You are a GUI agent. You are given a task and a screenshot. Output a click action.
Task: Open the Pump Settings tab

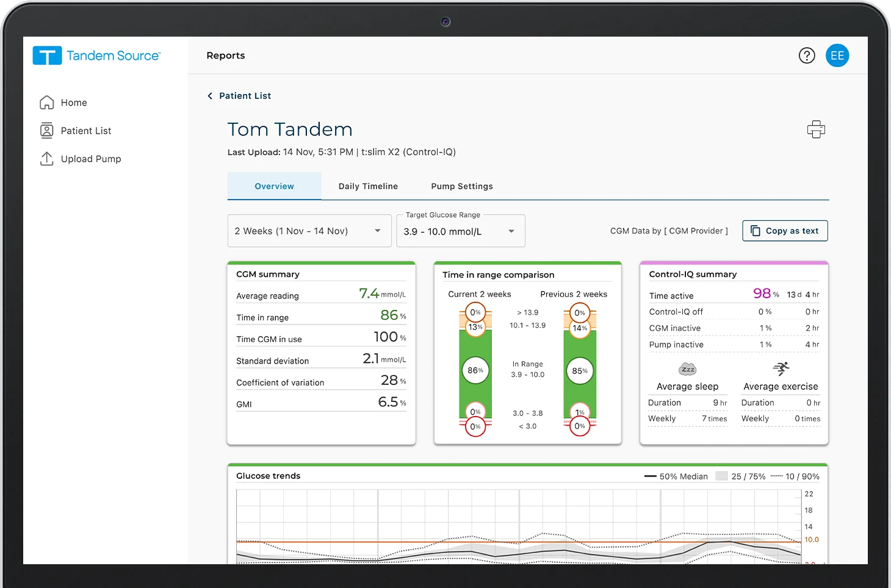[461, 186]
